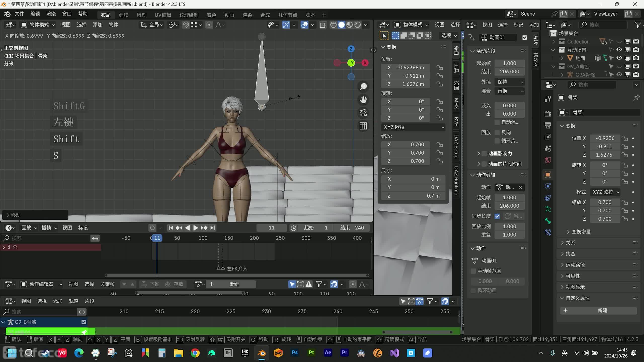Open the 混合 替换 blending dropdown

510,91
